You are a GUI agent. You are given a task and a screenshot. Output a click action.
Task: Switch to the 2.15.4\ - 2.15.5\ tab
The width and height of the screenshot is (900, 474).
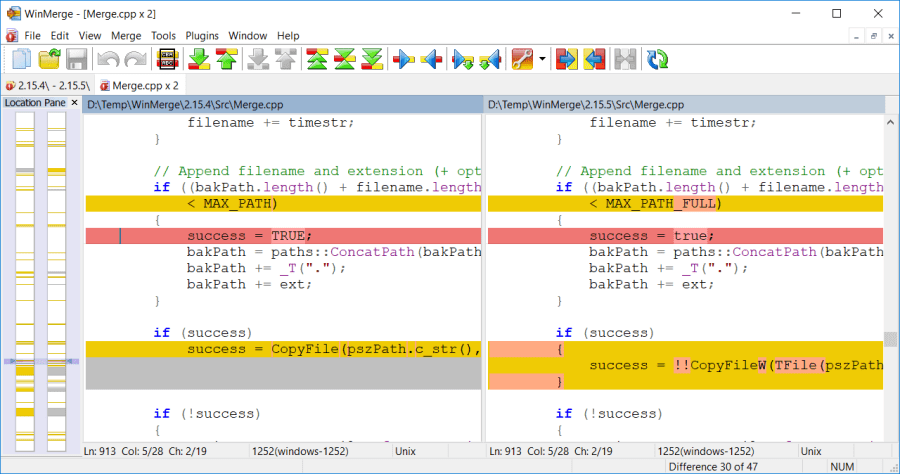(48, 86)
